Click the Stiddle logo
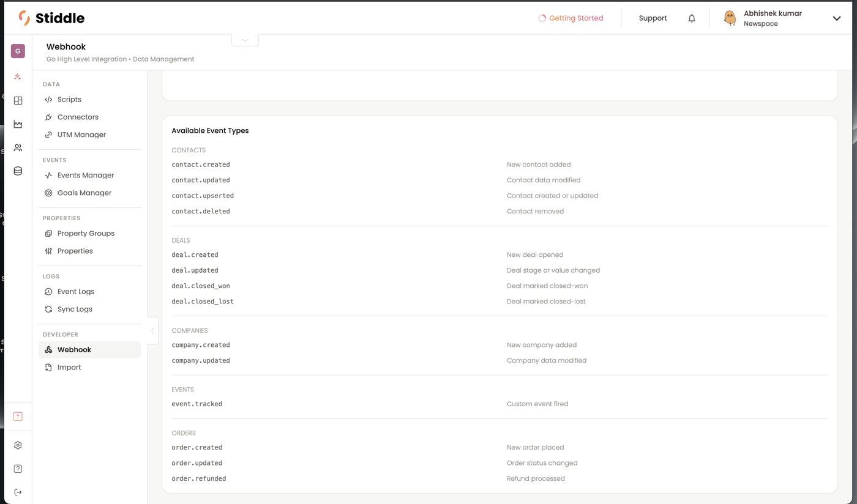Viewport: 857px width, 504px height. (51, 18)
